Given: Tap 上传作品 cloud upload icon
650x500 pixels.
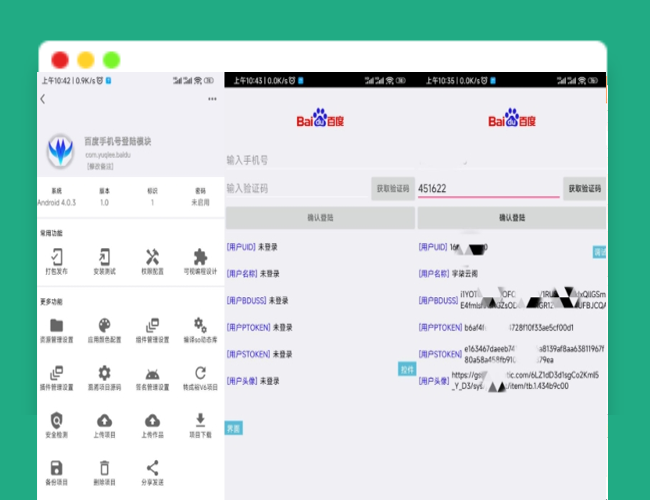Looking at the screenshot, I should [x=152, y=421].
